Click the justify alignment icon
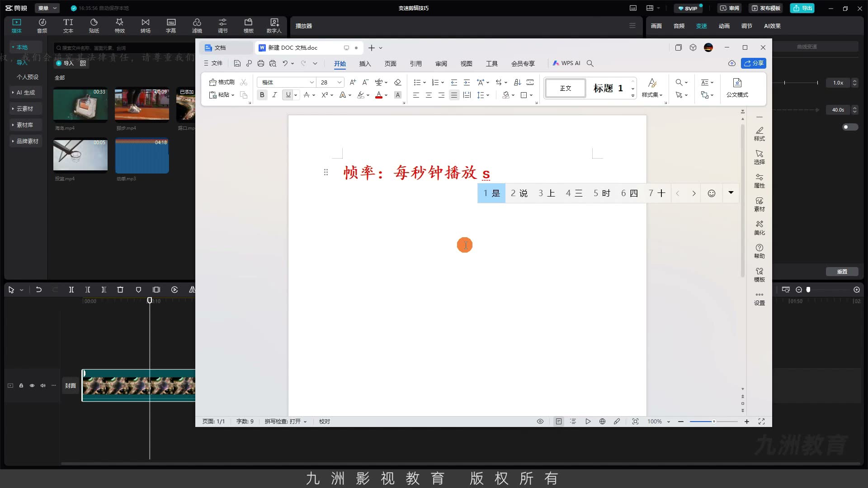The width and height of the screenshot is (868, 488). (454, 95)
